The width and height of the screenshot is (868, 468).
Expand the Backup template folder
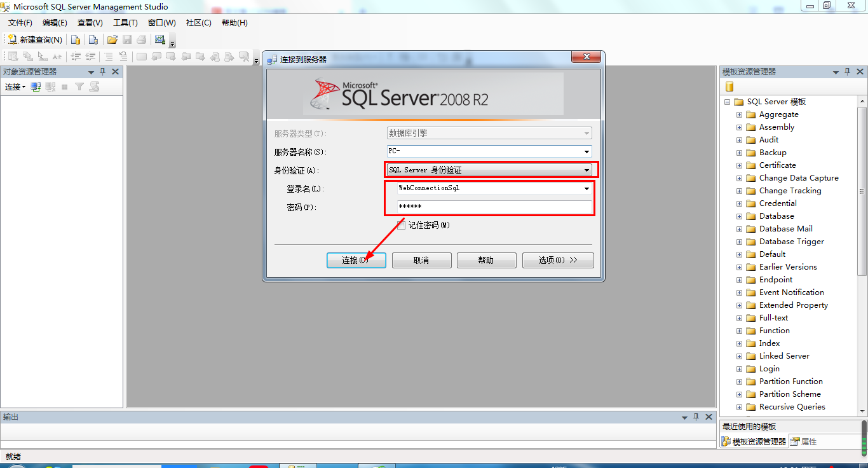coord(739,153)
